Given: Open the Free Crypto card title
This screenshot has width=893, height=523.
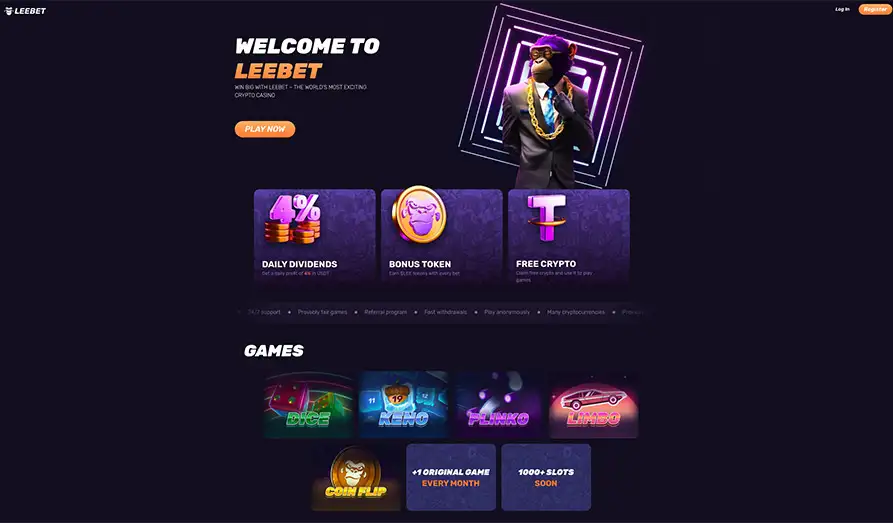Looking at the screenshot, I should coord(546,264).
